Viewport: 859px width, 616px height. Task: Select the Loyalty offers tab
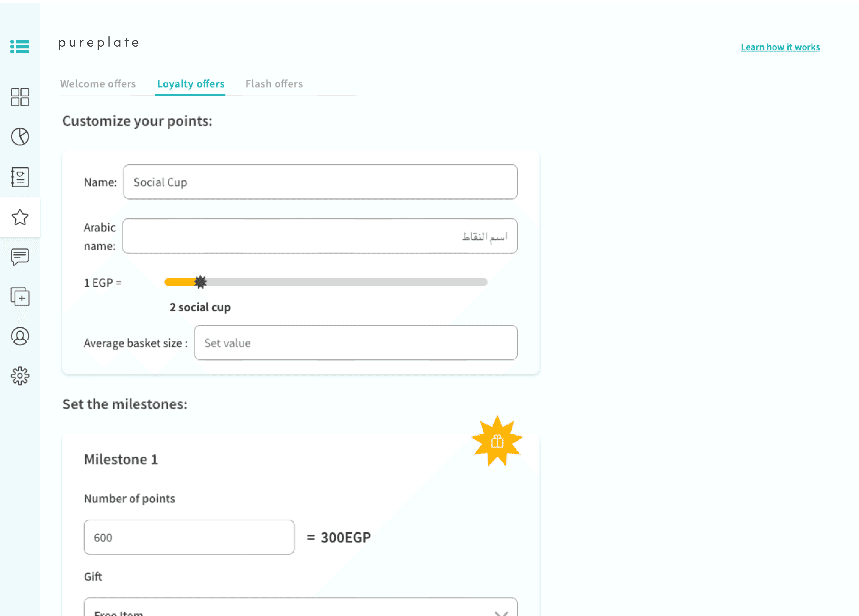pos(191,84)
